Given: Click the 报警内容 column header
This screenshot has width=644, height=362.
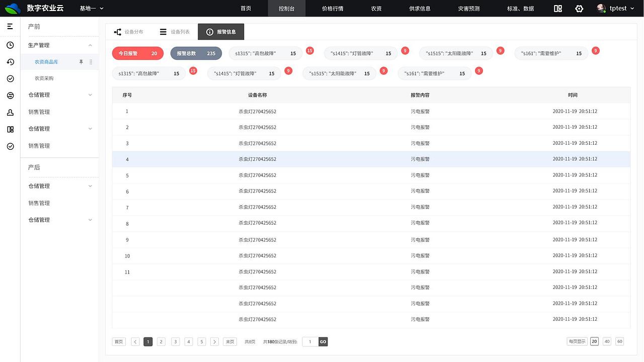Looking at the screenshot, I should [420, 95].
